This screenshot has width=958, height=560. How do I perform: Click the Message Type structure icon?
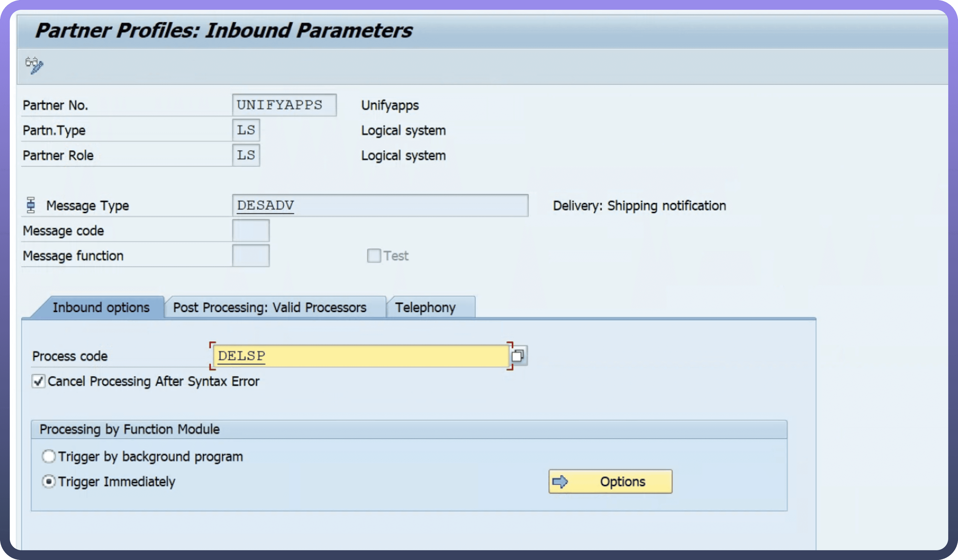tap(31, 205)
